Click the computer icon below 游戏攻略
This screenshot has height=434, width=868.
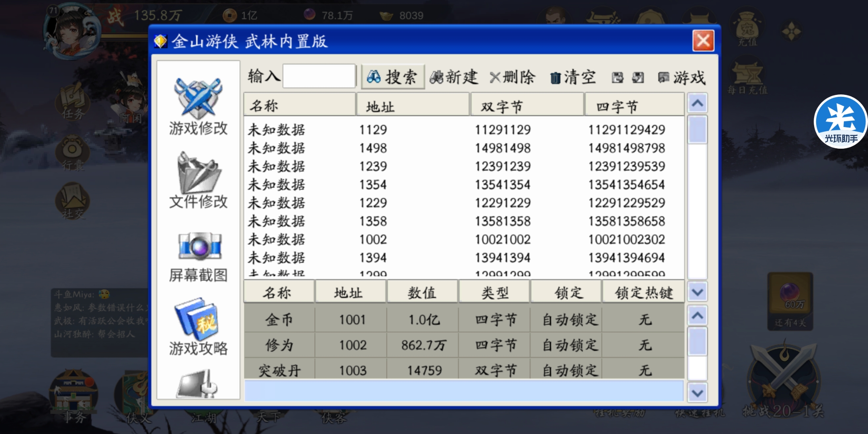click(x=198, y=384)
